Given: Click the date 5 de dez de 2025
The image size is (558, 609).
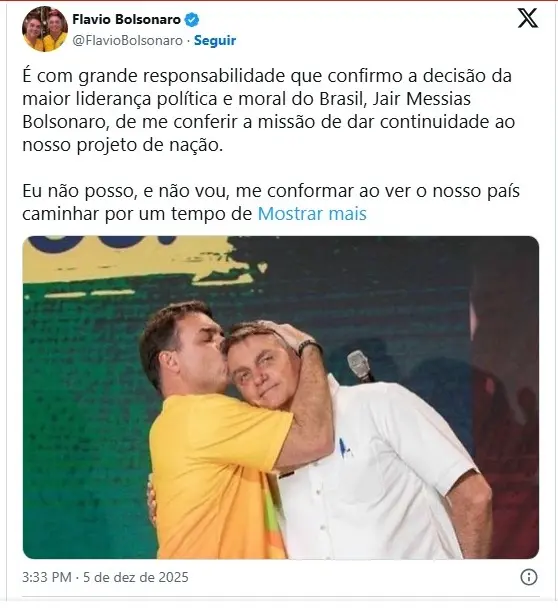Looking at the screenshot, I should pos(136,577).
